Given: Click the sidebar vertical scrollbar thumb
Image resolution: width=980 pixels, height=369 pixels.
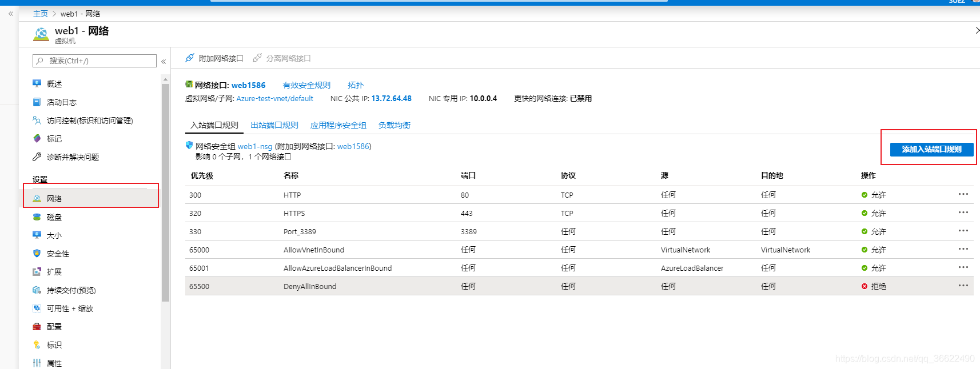Looking at the screenshot, I should point(165,192).
